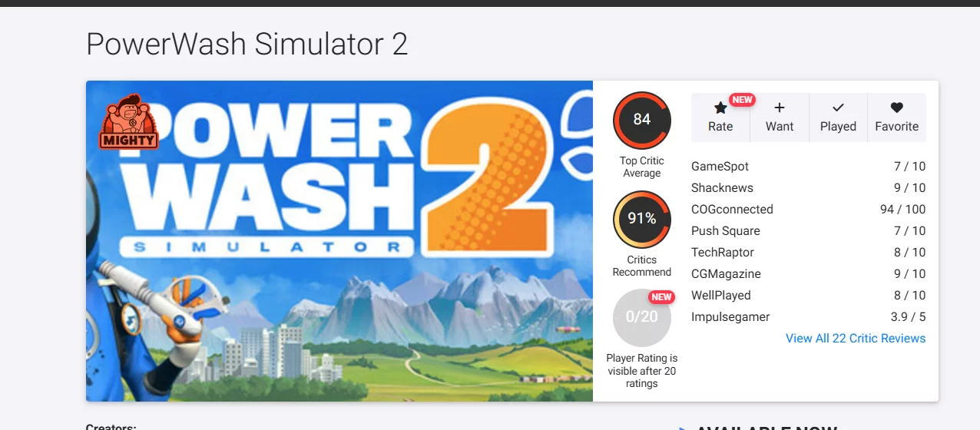Click the 84 Top Critic Average circle
The height and width of the screenshot is (430, 980).
click(642, 120)
